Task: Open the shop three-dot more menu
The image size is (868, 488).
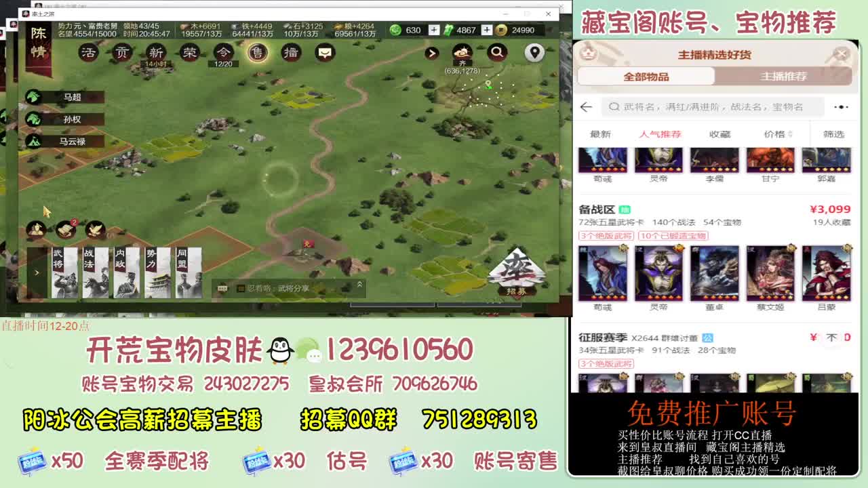Action: point(841,107)
